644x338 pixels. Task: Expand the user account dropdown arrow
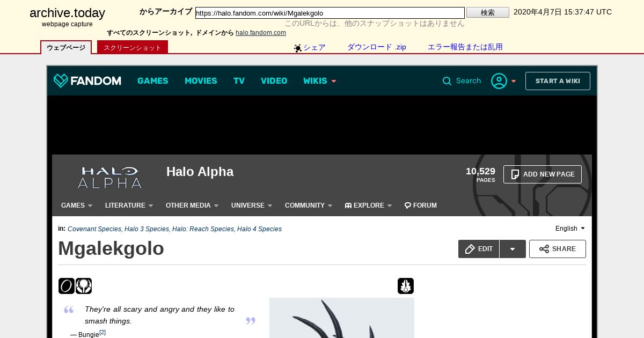(x=514, y=82)
